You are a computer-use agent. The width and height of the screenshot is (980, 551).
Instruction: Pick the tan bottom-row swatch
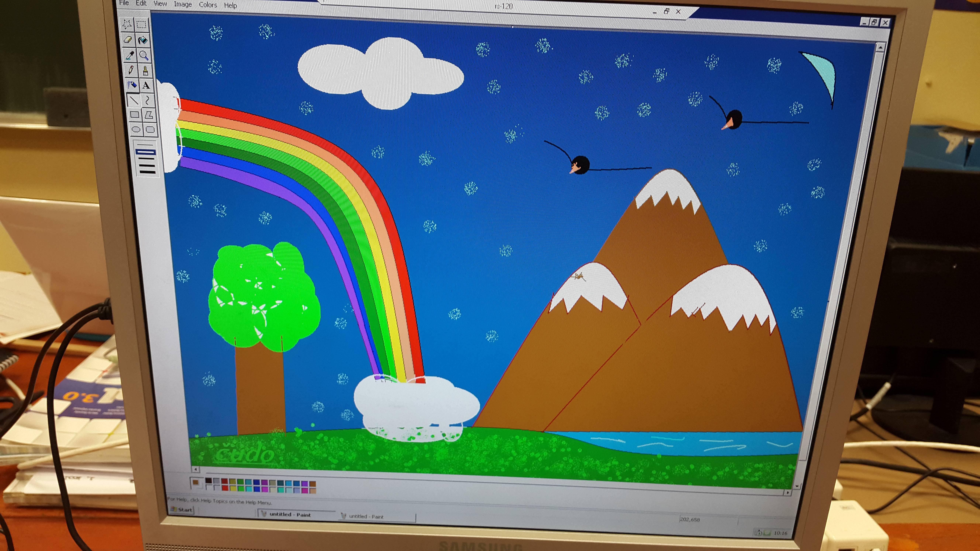tap(313, 491)
